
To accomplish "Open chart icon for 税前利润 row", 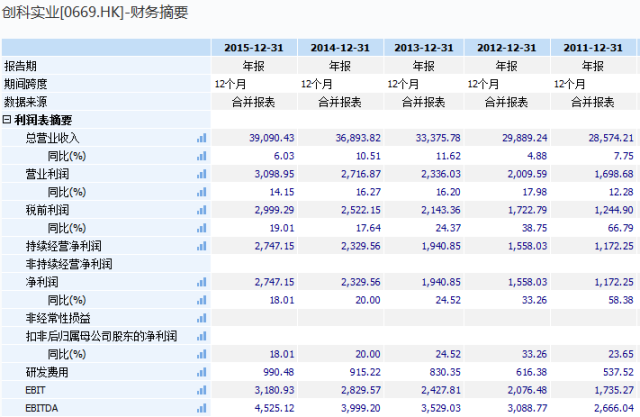I will point(202,210).
